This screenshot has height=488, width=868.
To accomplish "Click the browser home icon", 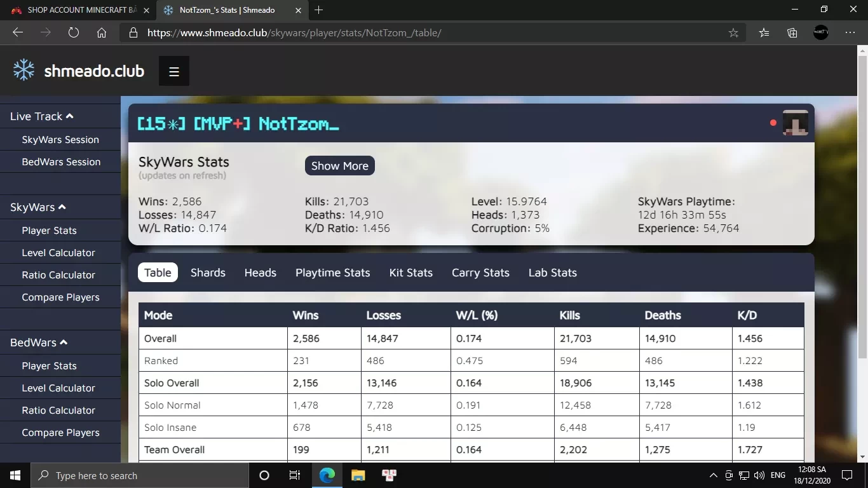I will point(102,32).
